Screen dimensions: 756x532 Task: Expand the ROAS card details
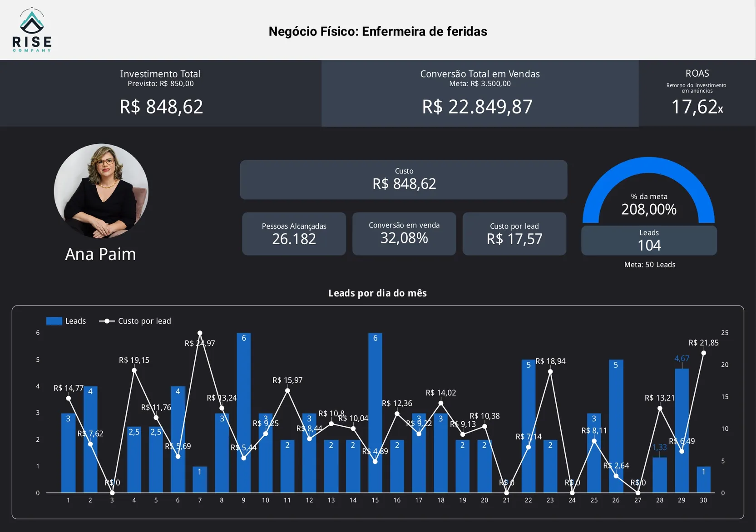click(x=697, y=93)
